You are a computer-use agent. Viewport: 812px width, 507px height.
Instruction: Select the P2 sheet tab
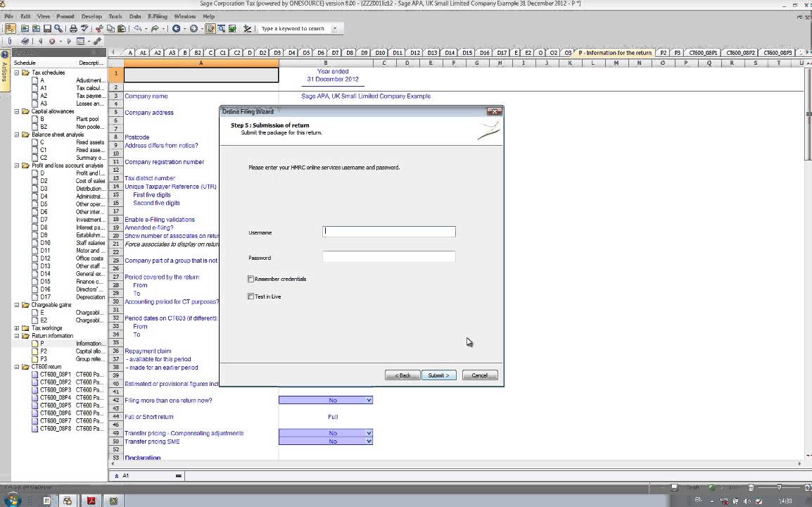tap(664, 53)
